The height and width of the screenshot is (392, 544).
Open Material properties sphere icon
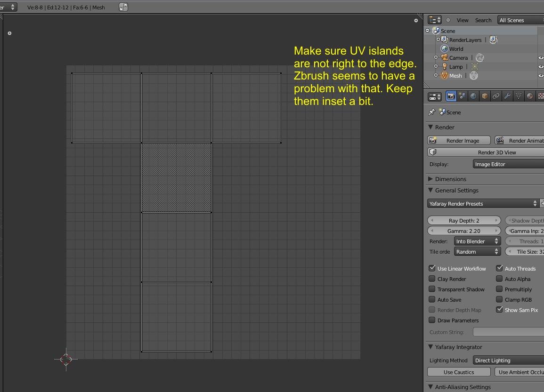tap(529, 96)
